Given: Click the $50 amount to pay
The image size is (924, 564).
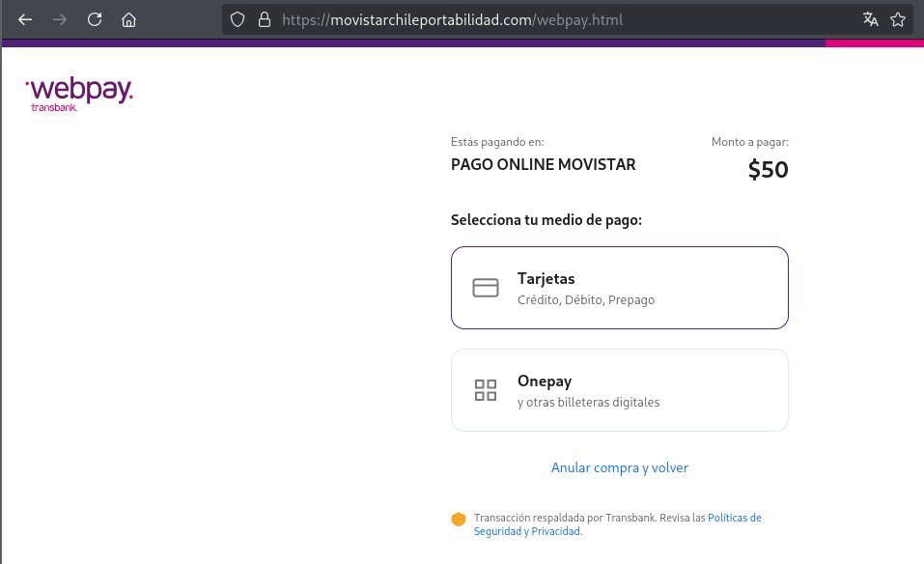Looking at the screenshot, I should (x=768, y=170).
